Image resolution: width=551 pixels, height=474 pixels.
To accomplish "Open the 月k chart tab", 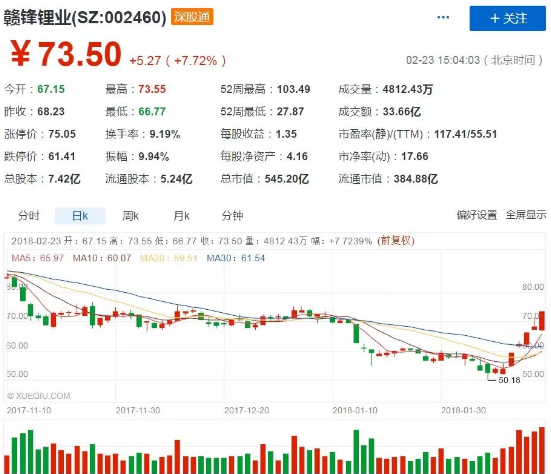I will pyautogui.click(x=181, y=215).
